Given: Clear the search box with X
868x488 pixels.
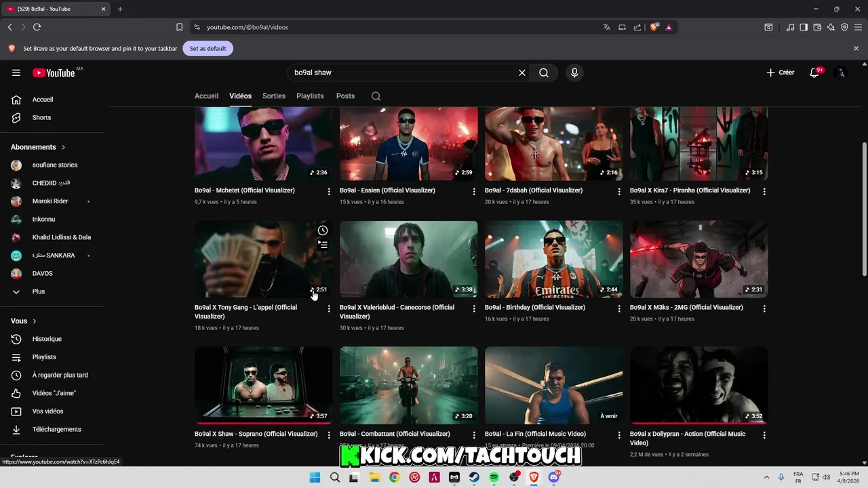Looking at the screenshot, I should click(x=522, y=73).
